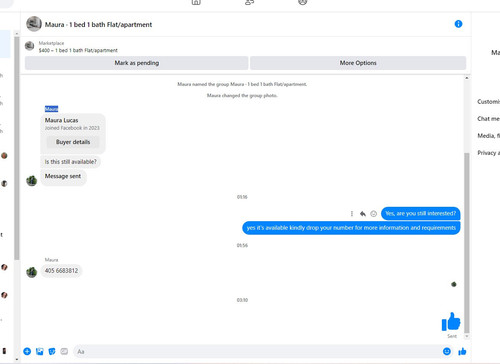
Task: Open the Home icon in top navigation
Action: tap(196, 2)
